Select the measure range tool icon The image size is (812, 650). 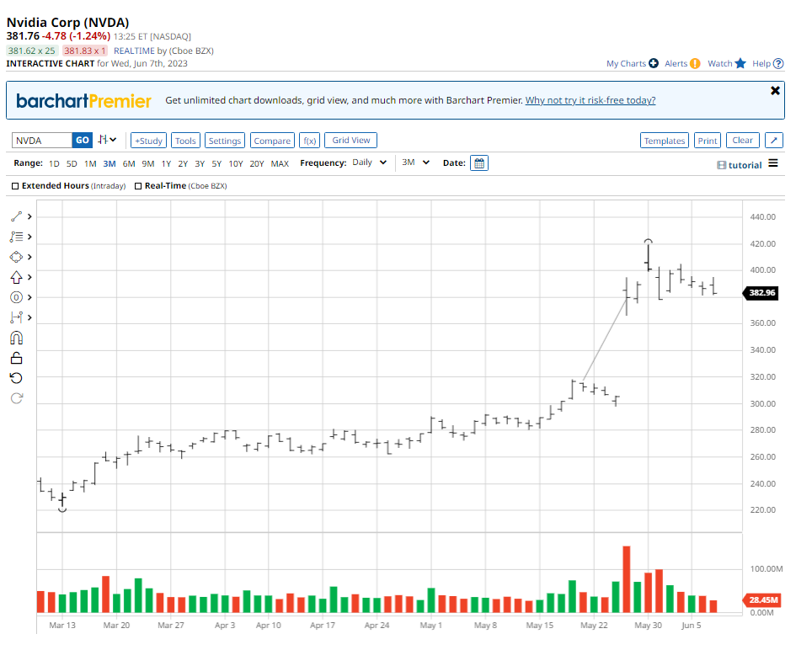[16, 317]
